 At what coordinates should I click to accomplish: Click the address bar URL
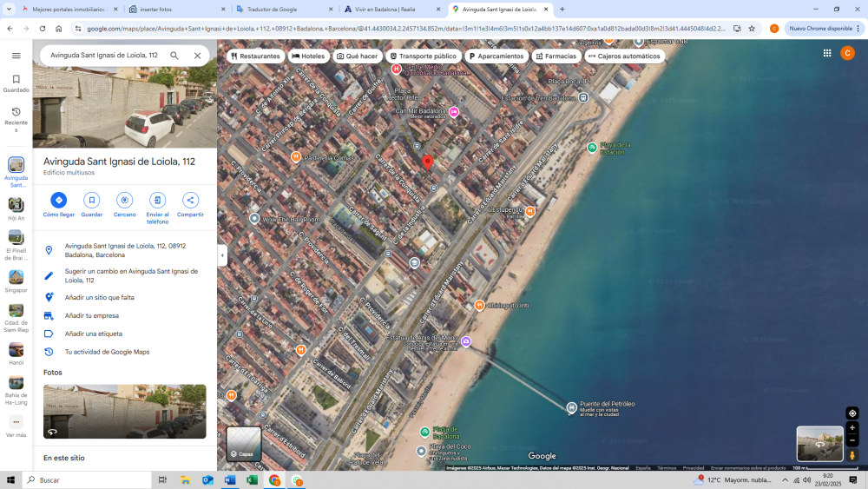(405, 29)
